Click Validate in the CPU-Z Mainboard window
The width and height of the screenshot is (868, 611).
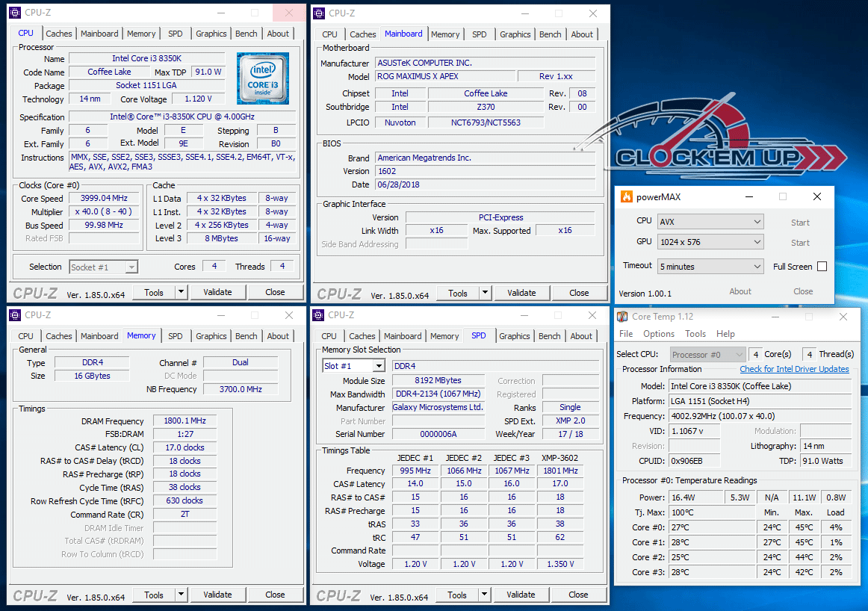click(521, 293)
